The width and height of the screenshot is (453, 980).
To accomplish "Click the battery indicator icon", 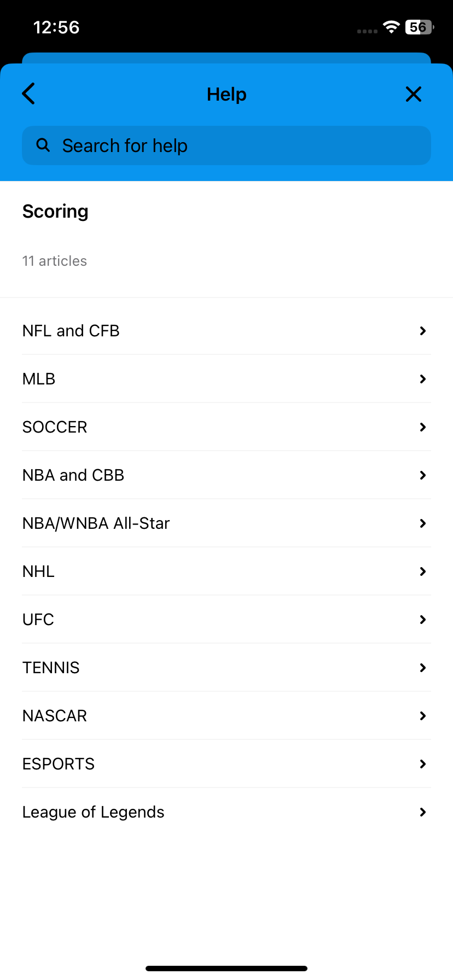I will pyautogui.click(x=420, y=27).
